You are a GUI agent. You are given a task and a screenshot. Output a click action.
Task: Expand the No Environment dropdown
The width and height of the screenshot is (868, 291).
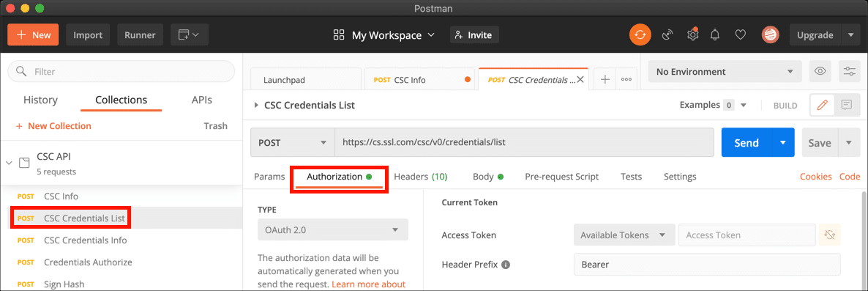(x=725, y=72)
